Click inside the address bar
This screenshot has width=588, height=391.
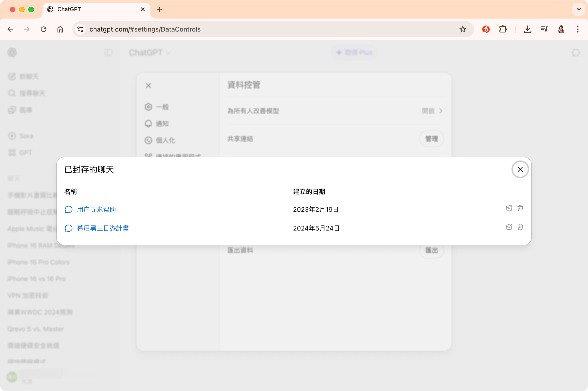(x=175, y=29)
